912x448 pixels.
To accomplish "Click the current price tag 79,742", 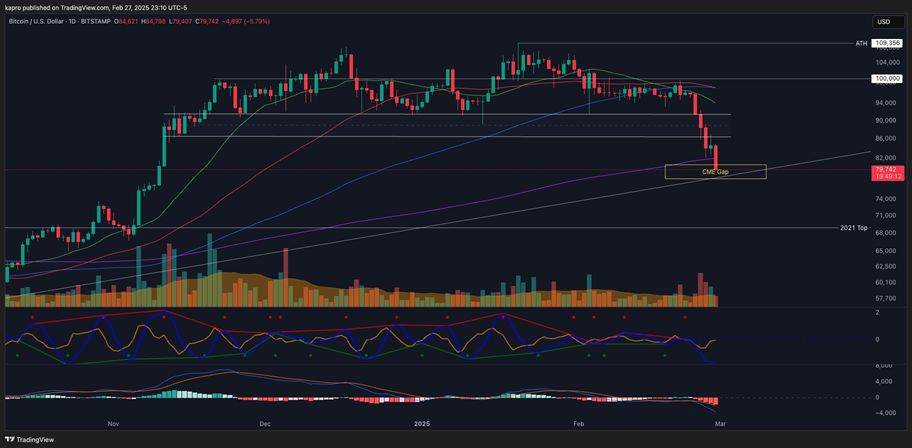I will (x=887, y=169).
